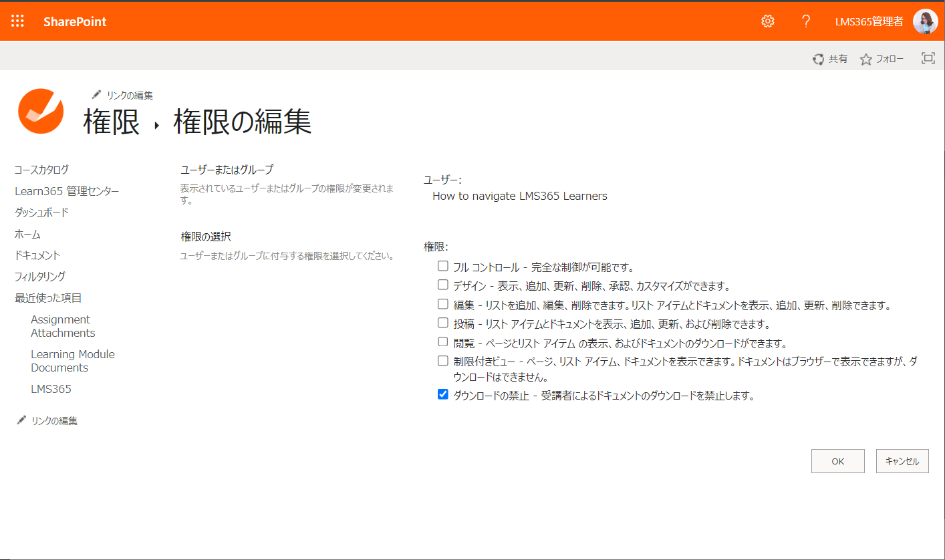Check the 閲覧 permission checkbox
945x560 pixels.
pos(442,342)
